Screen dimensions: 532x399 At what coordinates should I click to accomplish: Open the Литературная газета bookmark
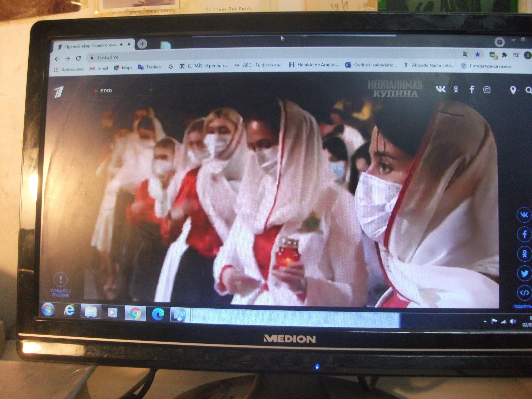coord(486,66)
